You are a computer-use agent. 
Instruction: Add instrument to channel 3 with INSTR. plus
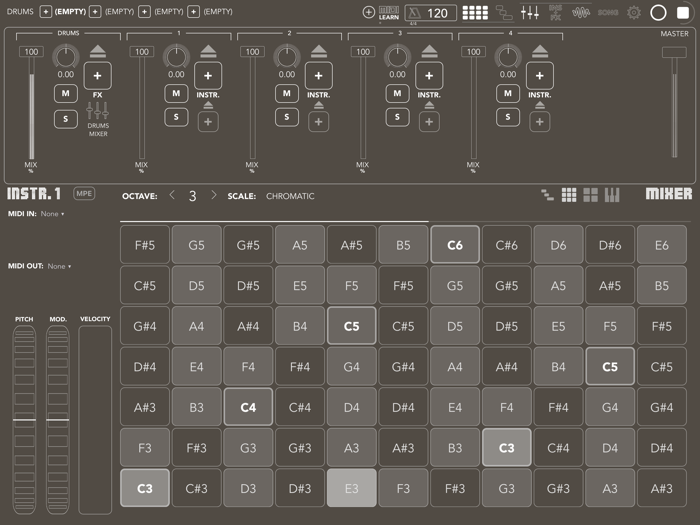coord(429,75)
